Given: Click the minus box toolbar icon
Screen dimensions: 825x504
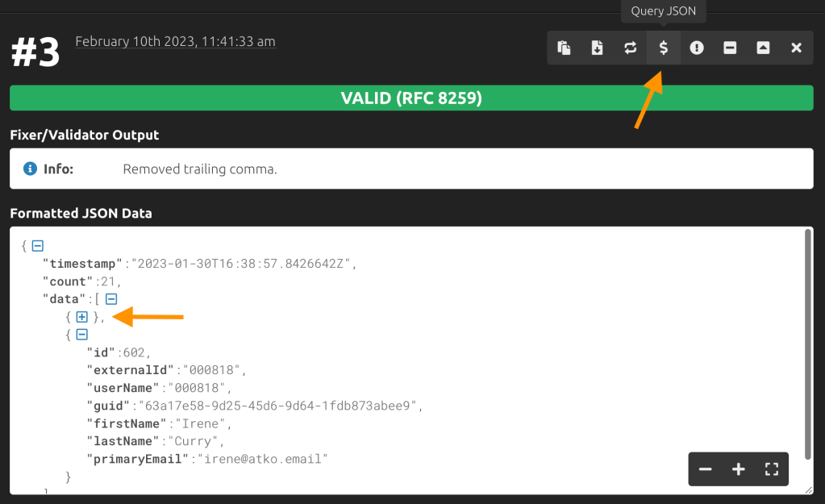Looking at the screenshot, I should 730,48.
